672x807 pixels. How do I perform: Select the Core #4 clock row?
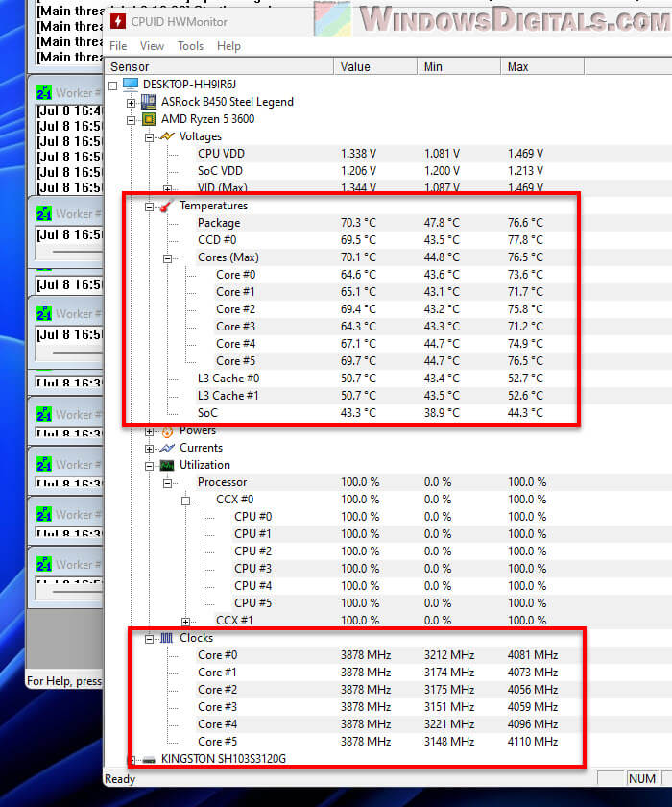tap(388, 723)
